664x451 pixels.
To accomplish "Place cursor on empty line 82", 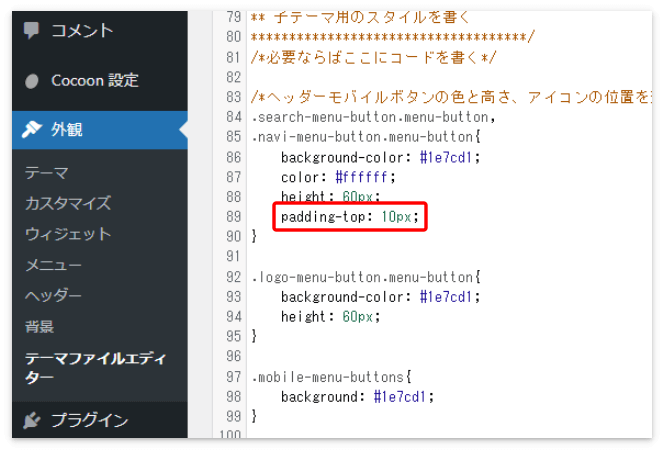I will point(449,77).
